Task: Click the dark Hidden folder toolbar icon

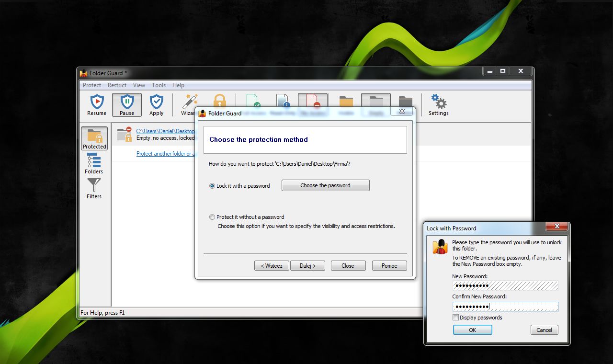Action: point(405,102)
